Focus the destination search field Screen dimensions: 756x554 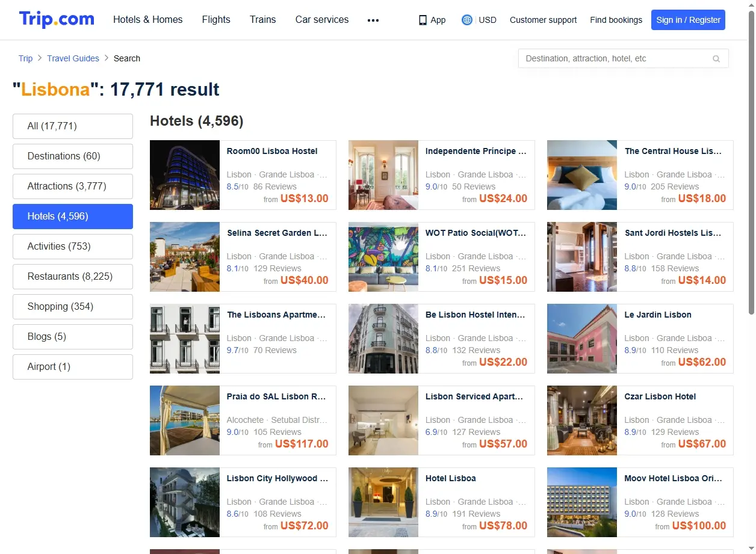coord(624,58)
